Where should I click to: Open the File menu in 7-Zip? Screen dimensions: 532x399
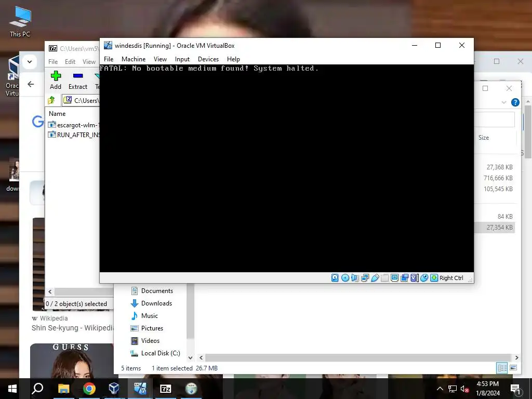tap(53, 62)
